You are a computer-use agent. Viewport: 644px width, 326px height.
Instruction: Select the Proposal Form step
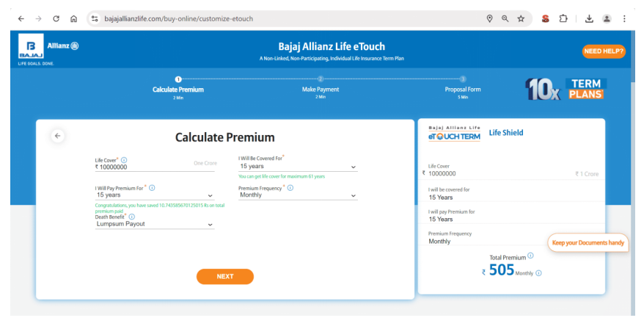[463, 88]
